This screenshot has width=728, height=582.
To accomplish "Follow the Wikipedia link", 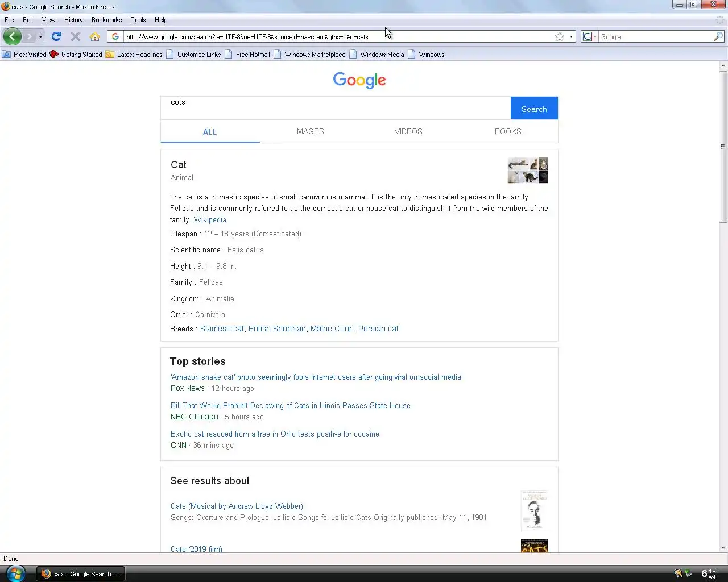I will (x=210, y=219).
